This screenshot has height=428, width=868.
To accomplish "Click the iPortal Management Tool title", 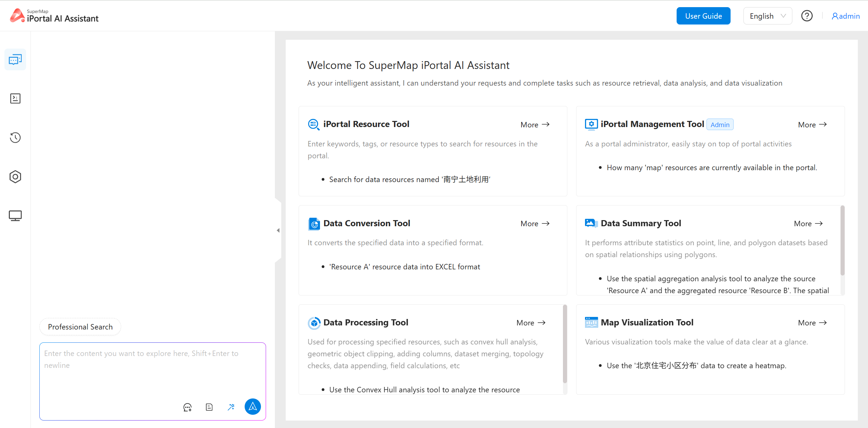I will tap(652, 124).
